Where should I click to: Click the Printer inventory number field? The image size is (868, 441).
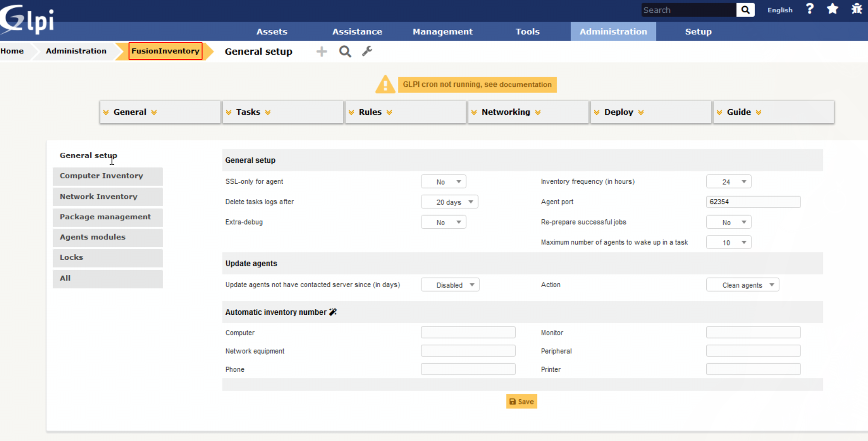pos(753,369)
